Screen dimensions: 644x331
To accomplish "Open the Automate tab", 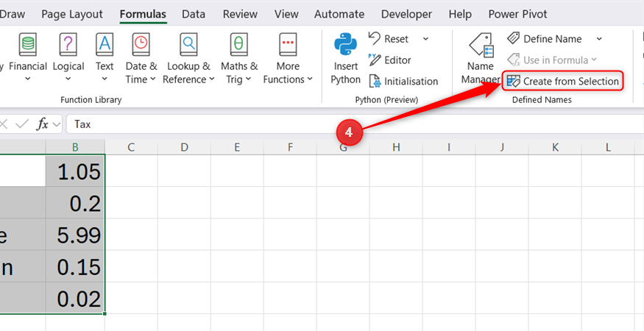I will 339,14.
